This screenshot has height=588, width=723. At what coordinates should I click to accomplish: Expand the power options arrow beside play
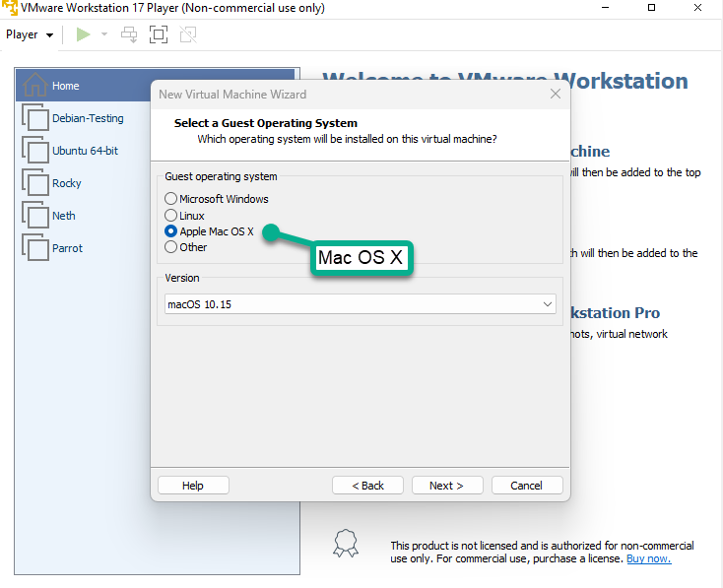[x=104, y=34]
